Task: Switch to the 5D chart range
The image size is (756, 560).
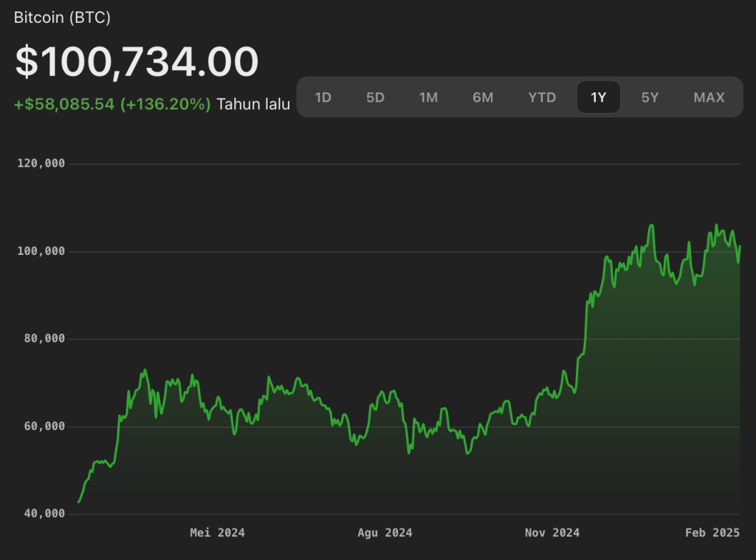Action: coord(375,98)
